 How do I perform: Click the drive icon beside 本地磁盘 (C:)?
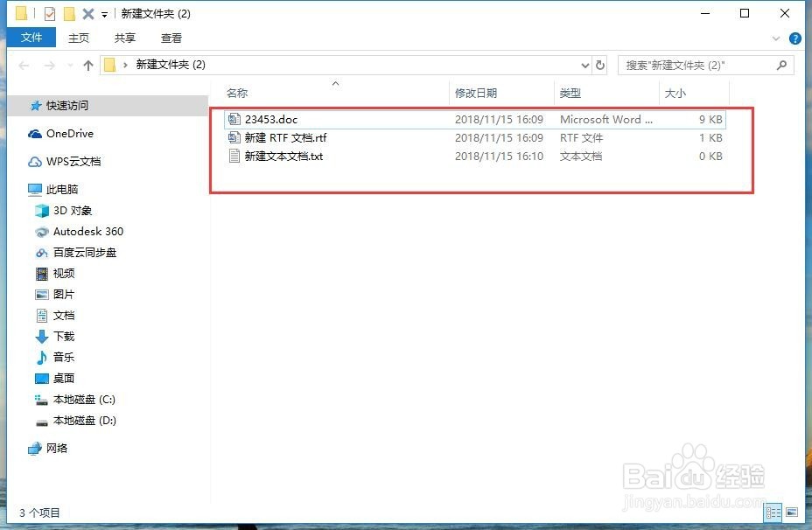click(41, 400)
